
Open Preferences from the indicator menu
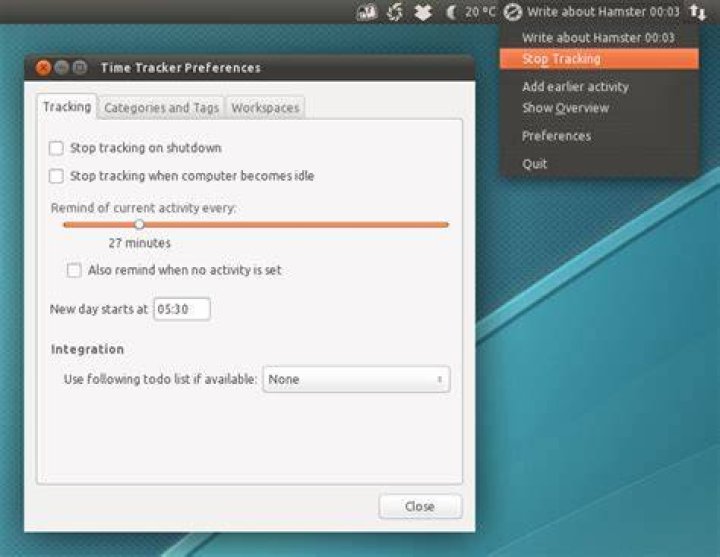click(599, 136)
